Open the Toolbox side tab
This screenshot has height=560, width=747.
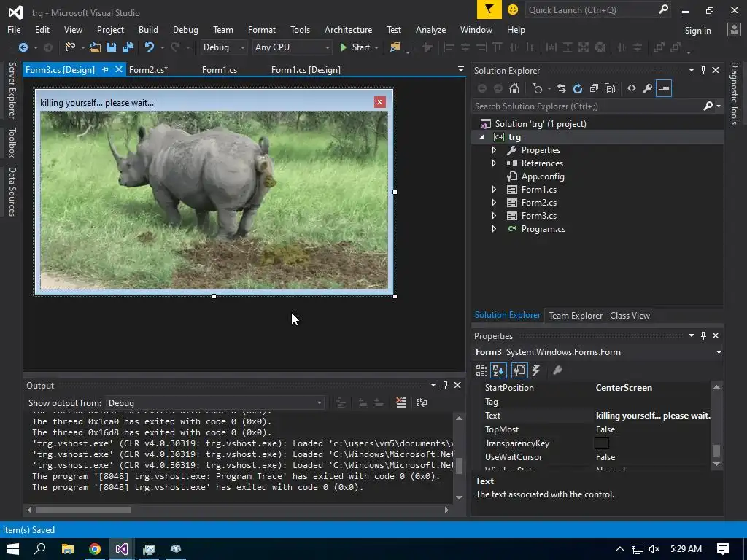coord(12,142)
